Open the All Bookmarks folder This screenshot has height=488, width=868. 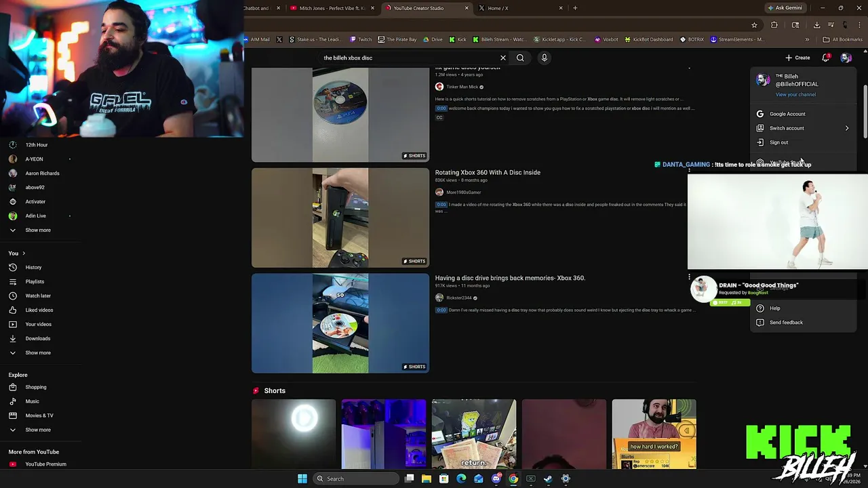[x=843, y=39]
